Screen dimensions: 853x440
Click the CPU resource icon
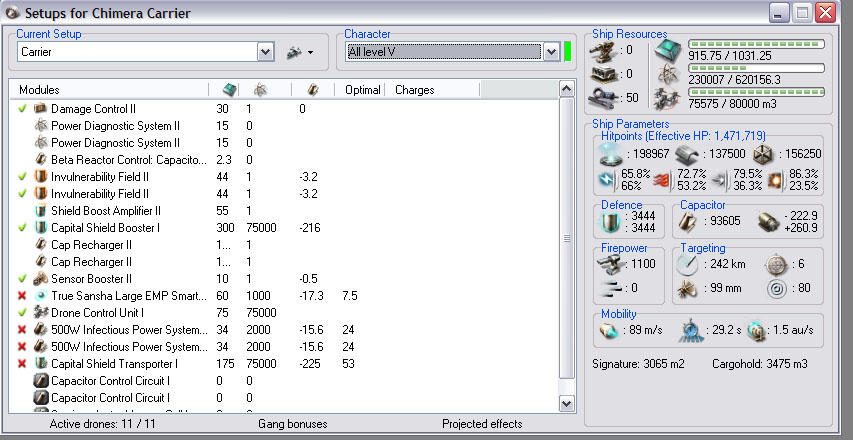coord(667,50)
